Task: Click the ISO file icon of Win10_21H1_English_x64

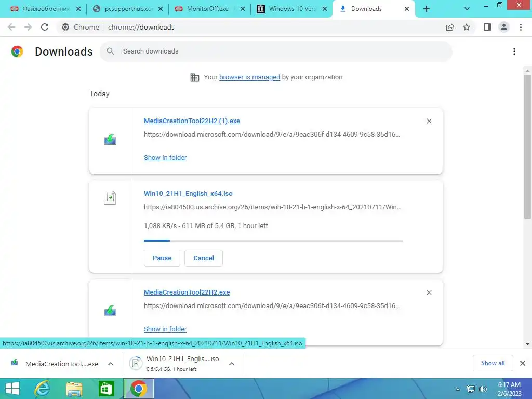Action: click(110, 197)
